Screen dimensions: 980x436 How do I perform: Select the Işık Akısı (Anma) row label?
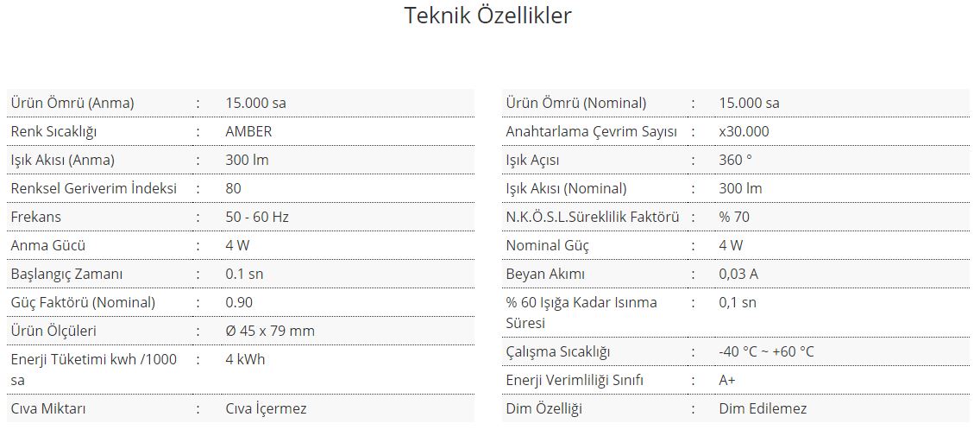click(62, 160)
